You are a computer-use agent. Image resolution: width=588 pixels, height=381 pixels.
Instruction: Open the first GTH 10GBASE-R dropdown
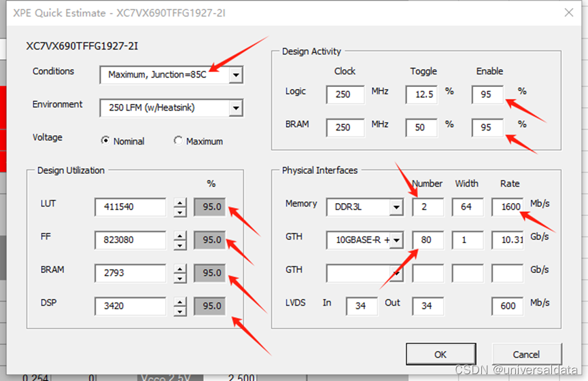(396, 240)
